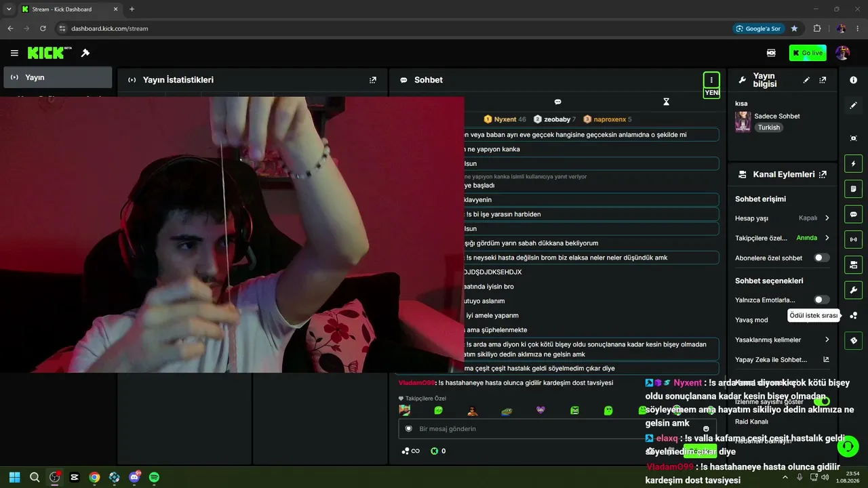
Task: Click the channel points infinity balance
Action: [411, 451]
